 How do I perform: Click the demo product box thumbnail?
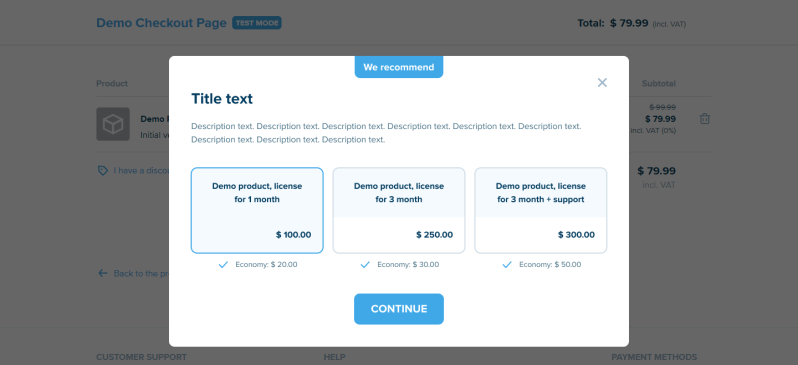[113, 124]
